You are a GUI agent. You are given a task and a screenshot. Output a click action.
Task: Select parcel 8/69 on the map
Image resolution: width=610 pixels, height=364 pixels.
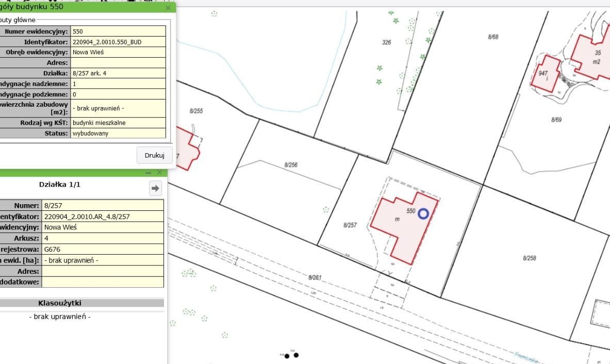pyautogui.click(x=556, y=120)
